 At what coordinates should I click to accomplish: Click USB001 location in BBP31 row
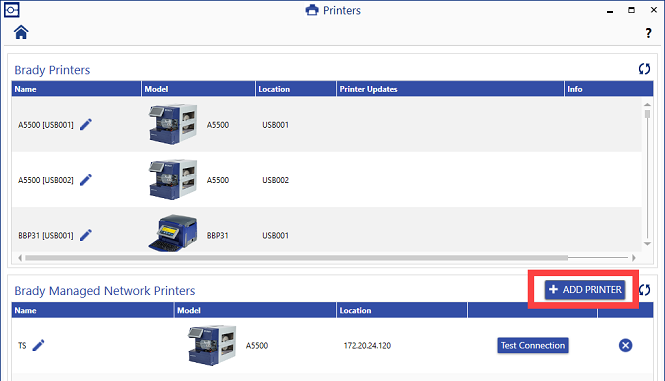pyautogui.click(x=275, y=235)
